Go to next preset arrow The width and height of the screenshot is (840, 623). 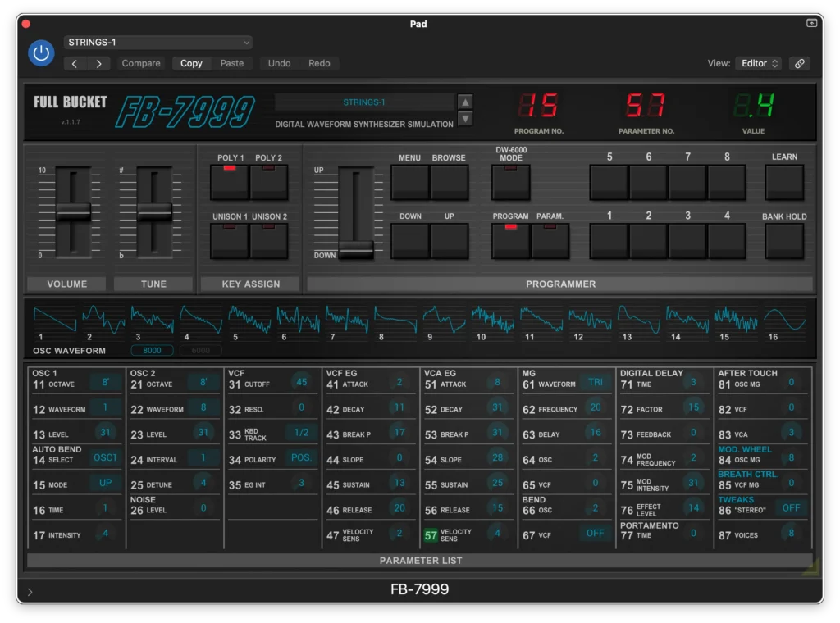point(98,64)
